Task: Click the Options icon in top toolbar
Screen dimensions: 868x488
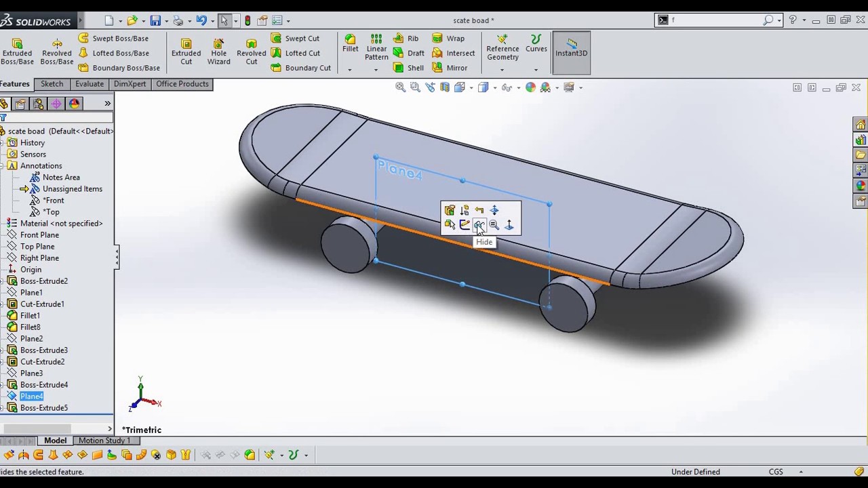Action: [277, 21]
